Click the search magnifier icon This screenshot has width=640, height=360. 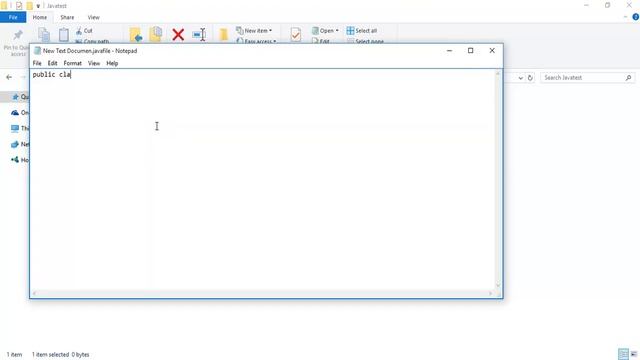point(629,78)
